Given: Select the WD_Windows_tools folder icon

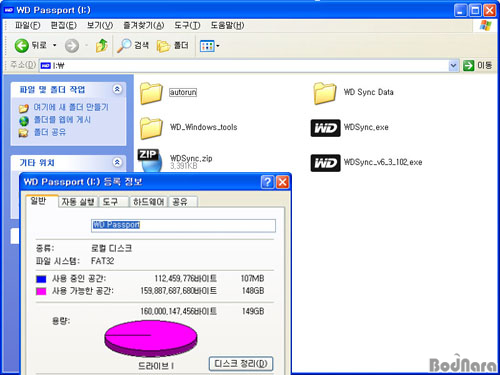Looking at the screenshot, I should [x=151, y=128].
